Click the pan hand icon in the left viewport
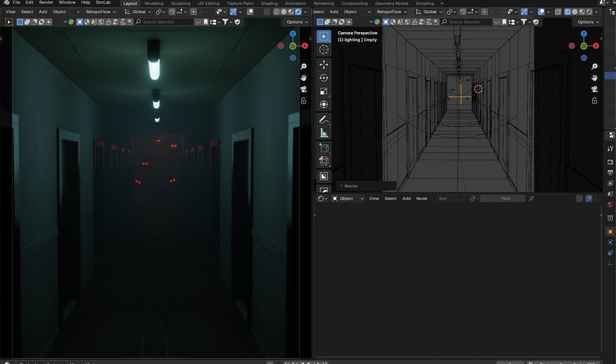The image size is (616, 364). (303, 78)
